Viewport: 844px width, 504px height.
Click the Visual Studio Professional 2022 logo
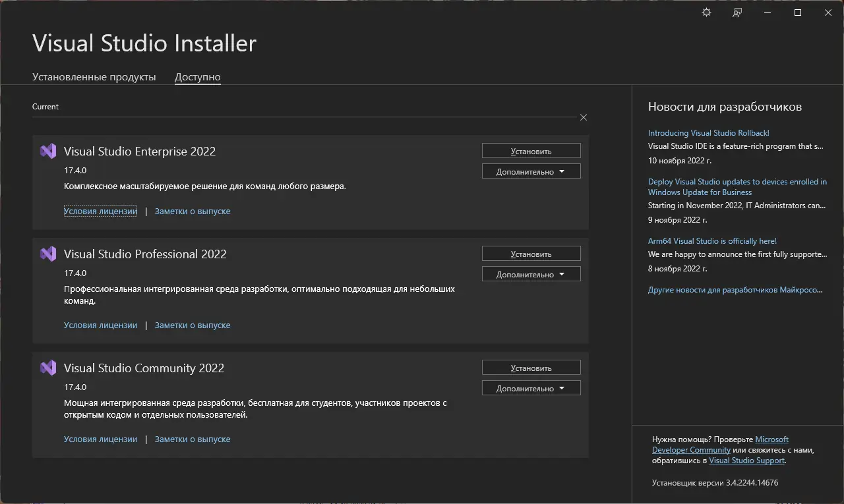(48, 254)
